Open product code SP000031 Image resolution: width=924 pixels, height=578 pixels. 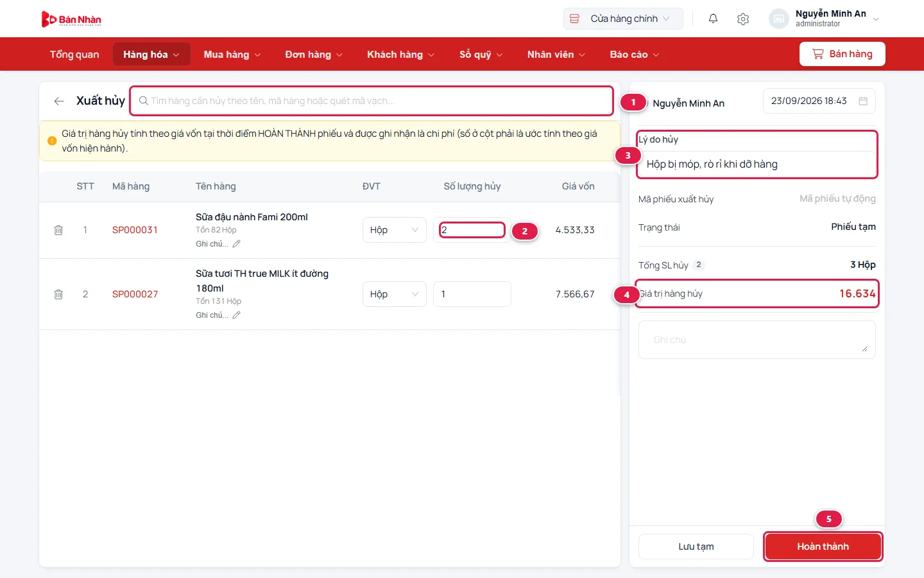[135, 230]
